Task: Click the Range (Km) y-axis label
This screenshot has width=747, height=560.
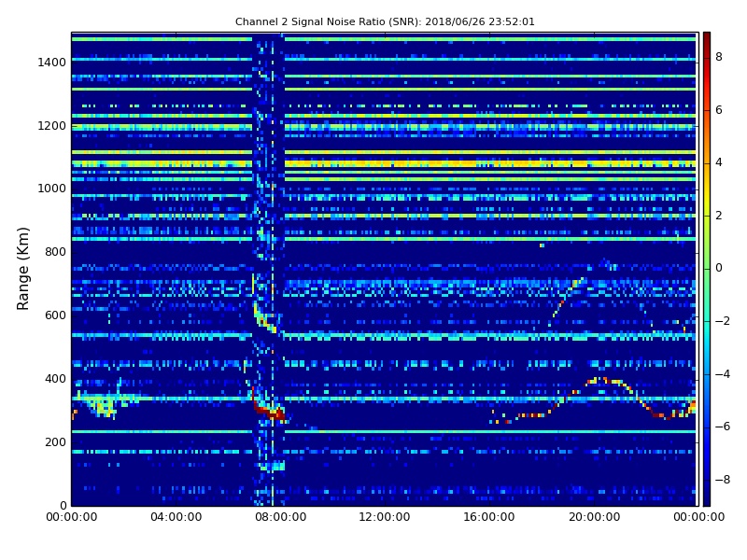Action: [22, 269]
